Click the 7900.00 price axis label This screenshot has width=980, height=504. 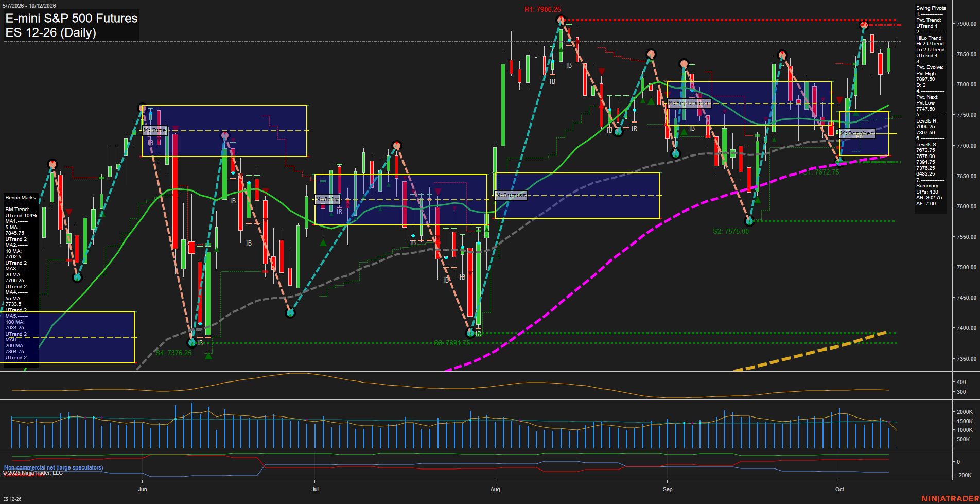tap(967, 24)
